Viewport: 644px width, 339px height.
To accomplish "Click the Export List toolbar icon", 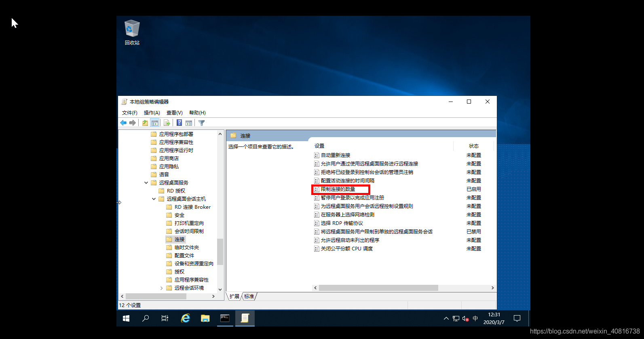I will (167, 123).
